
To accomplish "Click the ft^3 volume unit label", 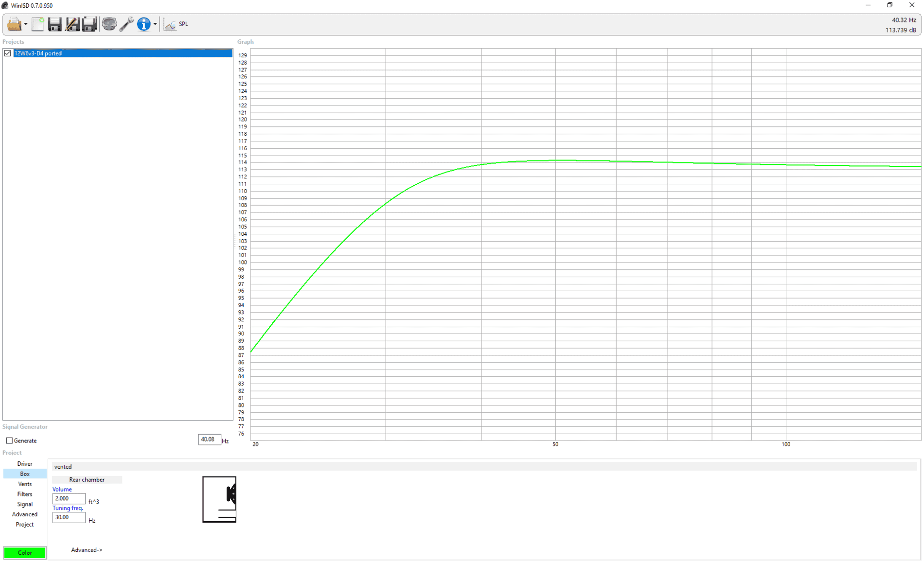I will [94, 502].
